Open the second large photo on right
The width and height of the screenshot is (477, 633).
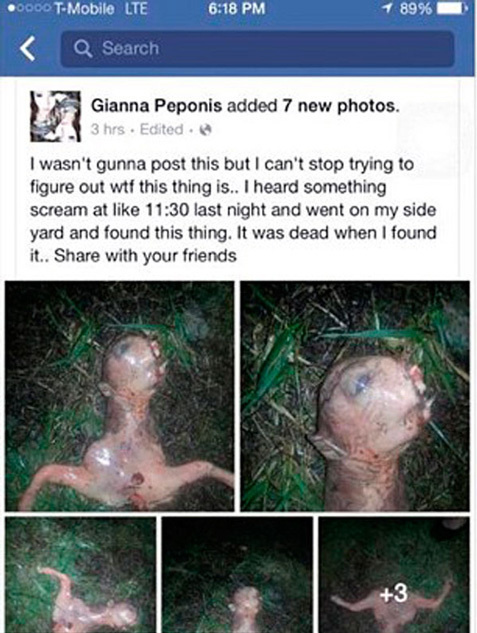point(355,396)
